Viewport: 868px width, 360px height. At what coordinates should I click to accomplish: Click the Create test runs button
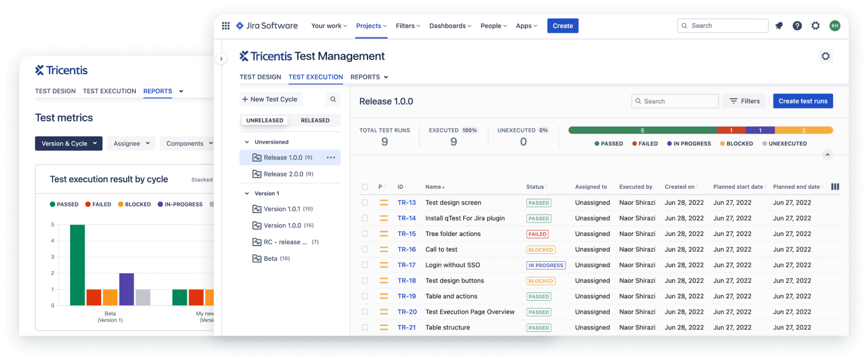803,101
